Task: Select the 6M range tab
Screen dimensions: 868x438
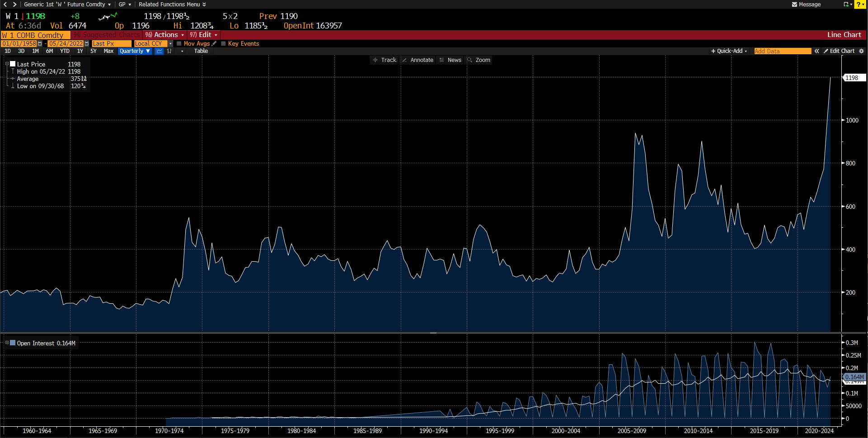Action: pyautogui.click(x=49, y=51)
